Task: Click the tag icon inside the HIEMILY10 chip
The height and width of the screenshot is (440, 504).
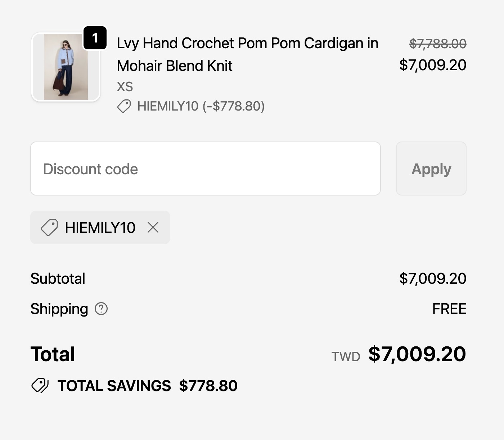Action: (49, 228)
